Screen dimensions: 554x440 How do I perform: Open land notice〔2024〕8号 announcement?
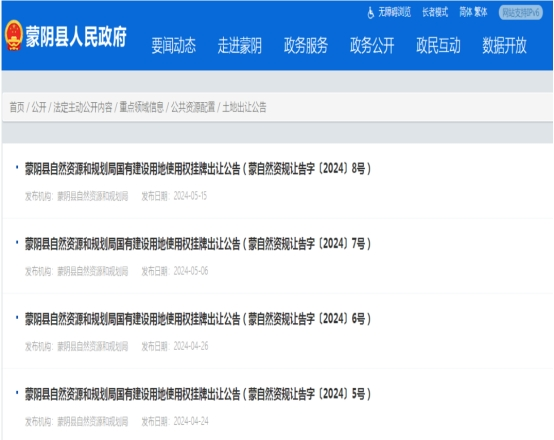(198, 169)
